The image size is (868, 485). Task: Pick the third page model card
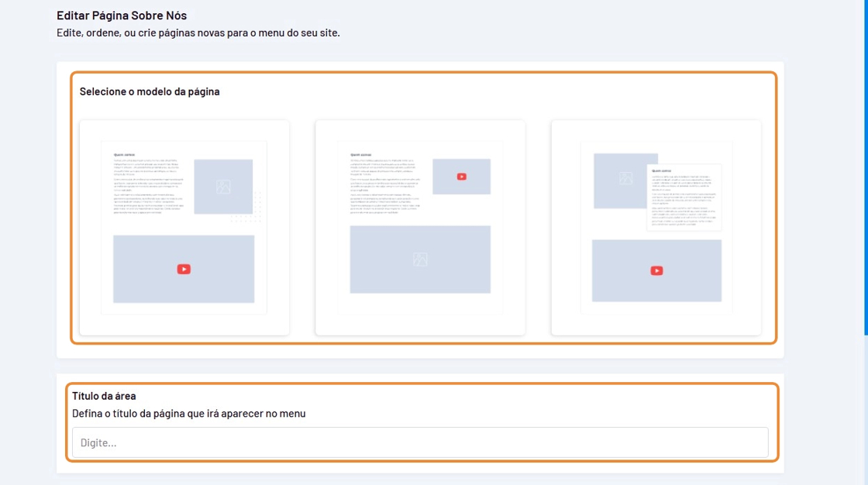(656, 228)
